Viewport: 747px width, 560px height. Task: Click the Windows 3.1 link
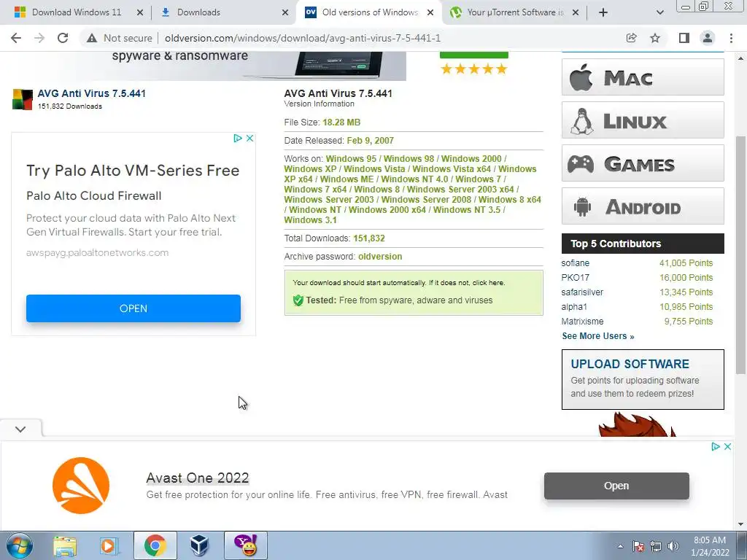[x=310, y=220]
